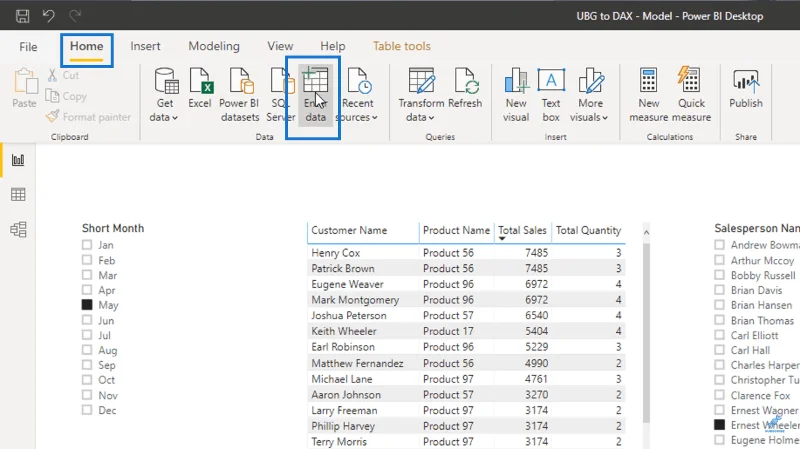Click the More visuals icon

(x=590, y=81)
